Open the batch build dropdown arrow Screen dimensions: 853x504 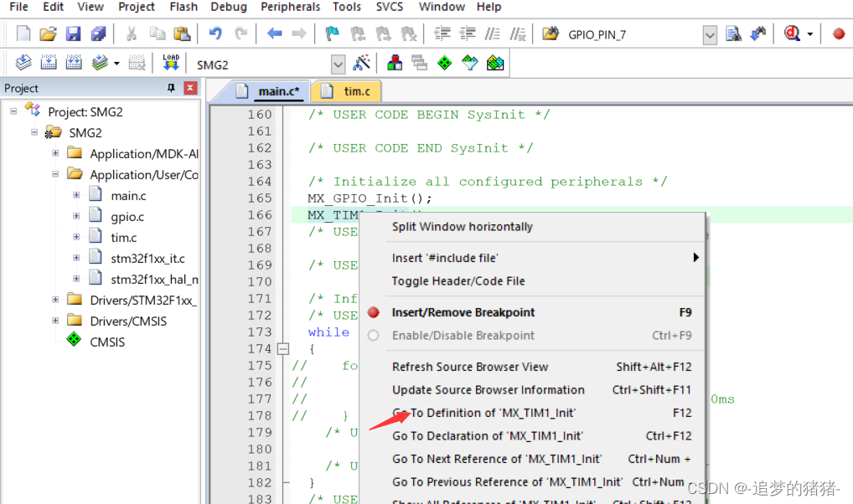pyautogui.click(x=116, y=64)
